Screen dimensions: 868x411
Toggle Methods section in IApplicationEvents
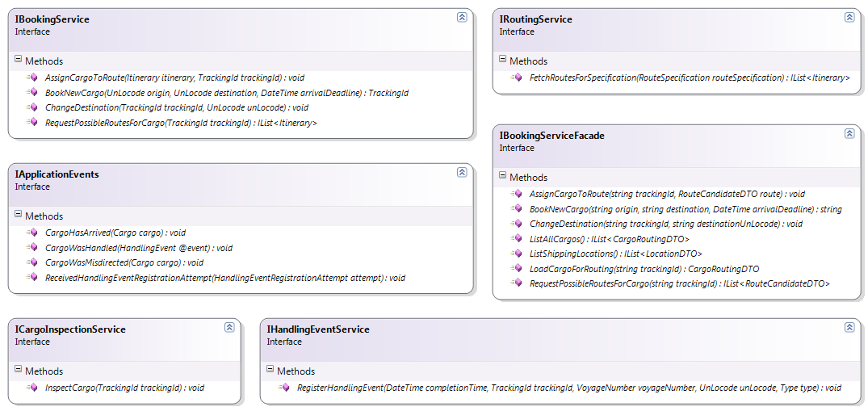click(19, 216)
